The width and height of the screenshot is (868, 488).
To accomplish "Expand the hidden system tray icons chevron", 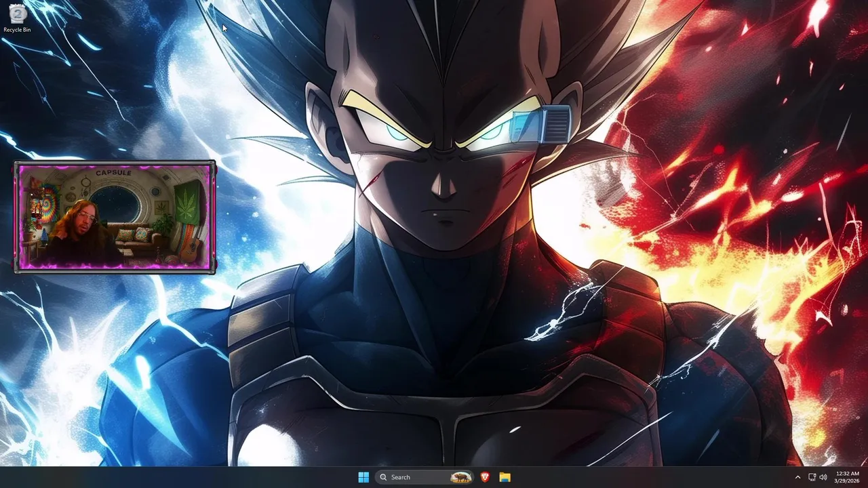I will (797, 477).
